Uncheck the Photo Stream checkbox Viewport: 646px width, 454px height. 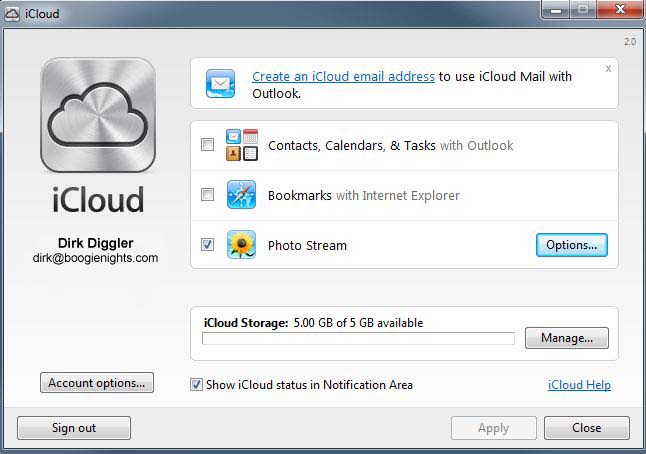coord(207,245)
